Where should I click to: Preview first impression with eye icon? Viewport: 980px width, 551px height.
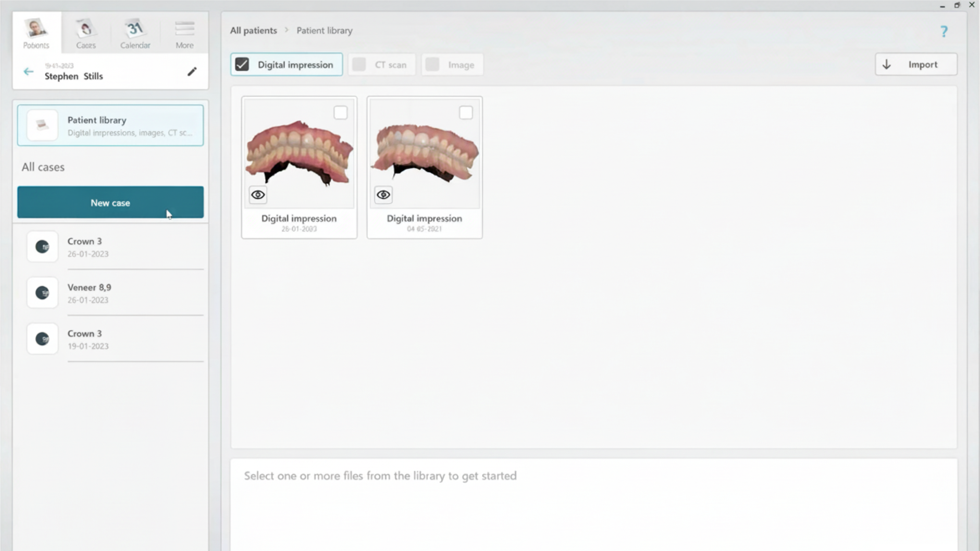click(x=258, y=195)
